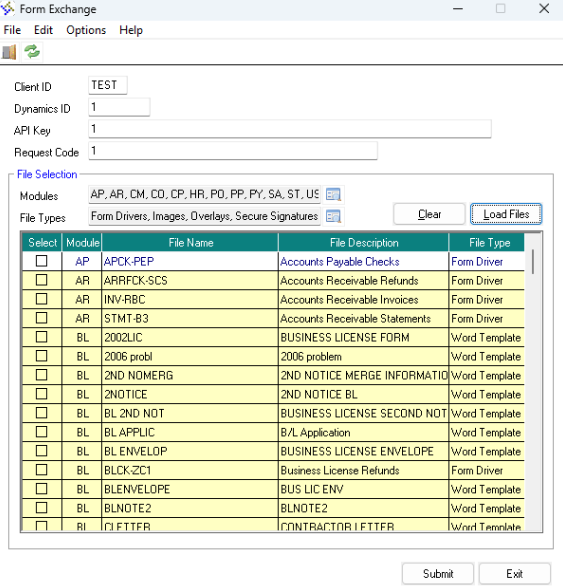Click the Submit button
Viewport: 563px width, 588px height.
click(x=438, y=574)
